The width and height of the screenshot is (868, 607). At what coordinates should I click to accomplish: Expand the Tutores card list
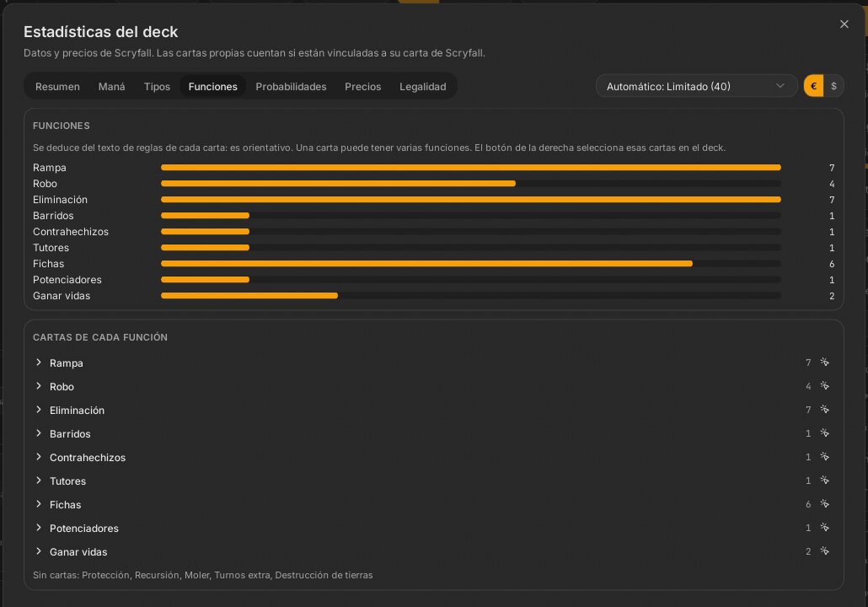pyautogui.click(x=38, y=481)
